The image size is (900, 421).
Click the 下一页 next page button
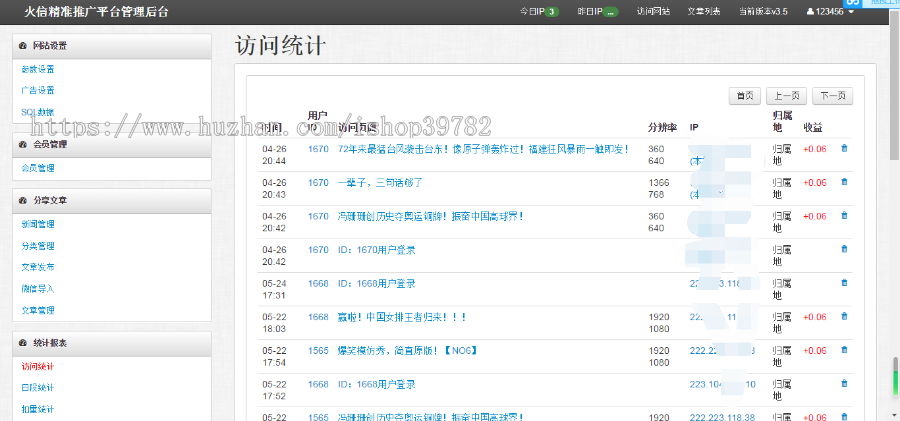[x=832, y=96]
